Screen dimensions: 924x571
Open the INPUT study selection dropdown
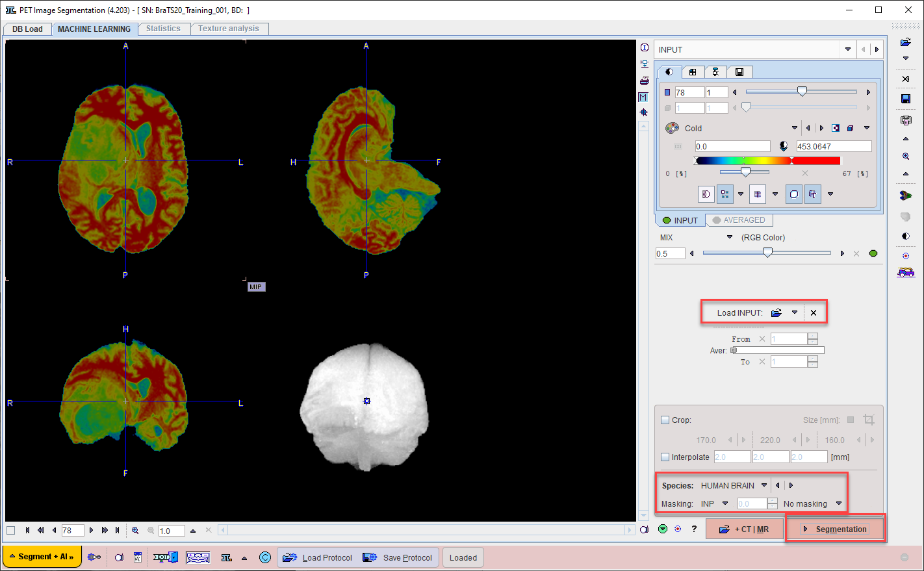848,49
